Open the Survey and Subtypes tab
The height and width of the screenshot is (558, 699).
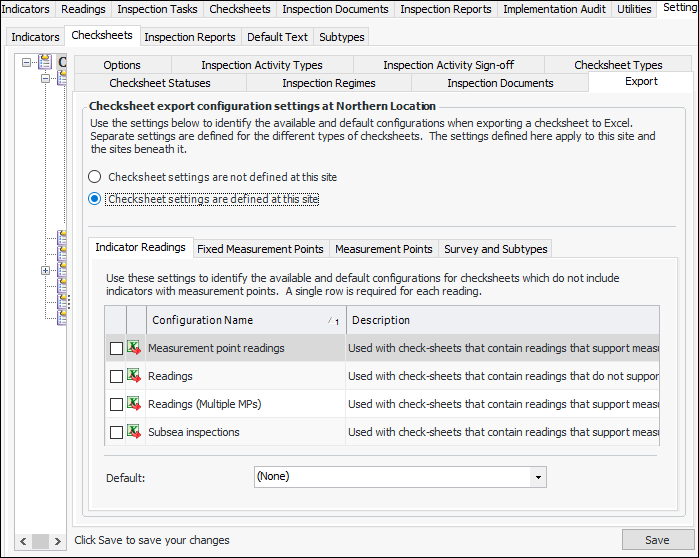[x=494, y=249]
